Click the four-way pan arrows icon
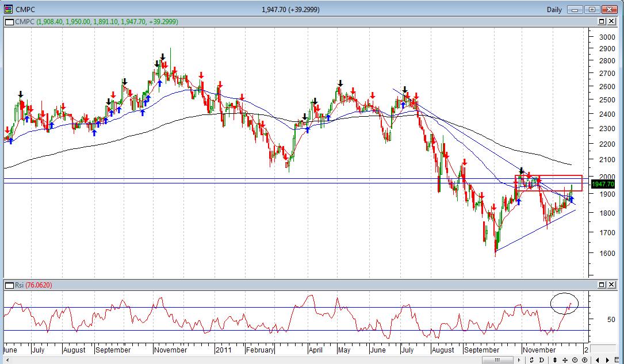 point(565,359)
